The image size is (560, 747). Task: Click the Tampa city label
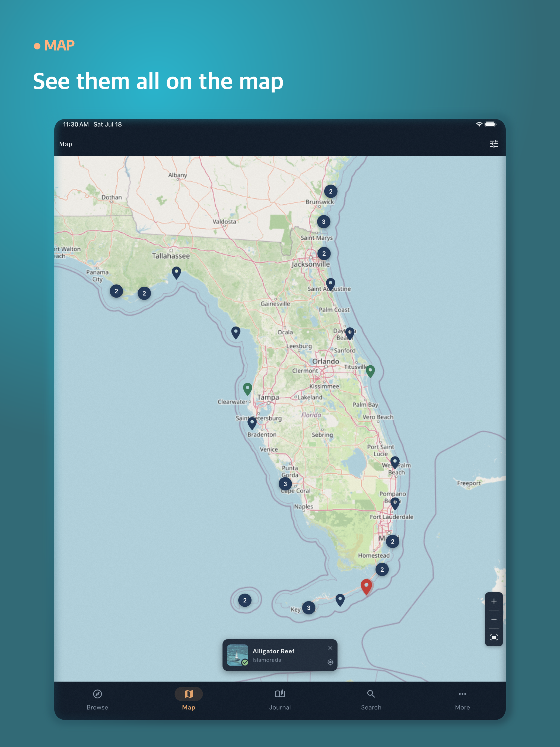point(268,397)
